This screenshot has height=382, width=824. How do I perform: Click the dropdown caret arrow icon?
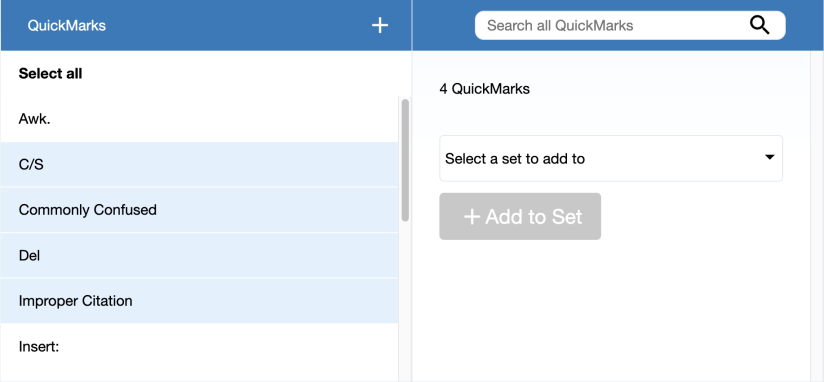tap(769, 157)
